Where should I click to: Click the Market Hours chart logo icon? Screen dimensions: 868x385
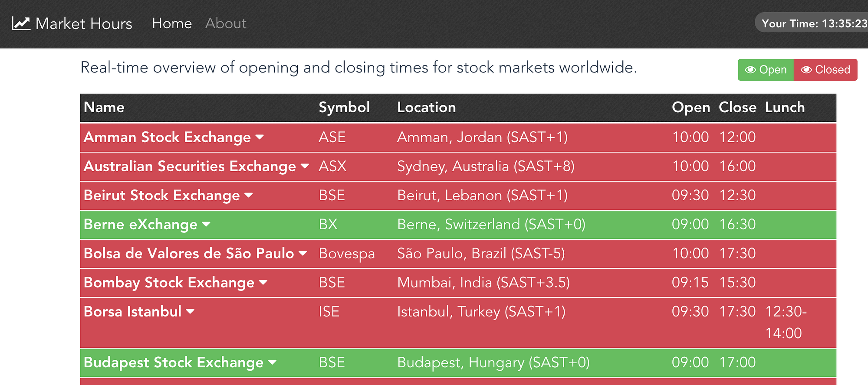coord(21,23)
